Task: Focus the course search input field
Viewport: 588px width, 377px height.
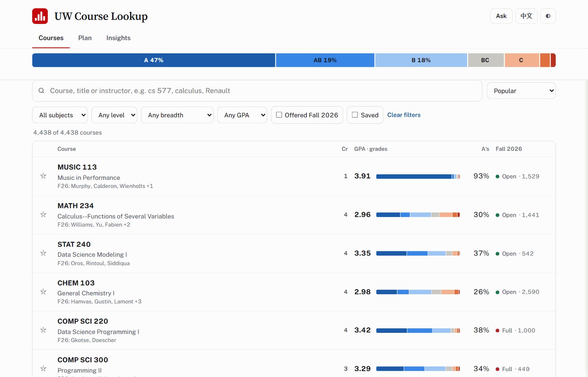Action: (257, 91)
